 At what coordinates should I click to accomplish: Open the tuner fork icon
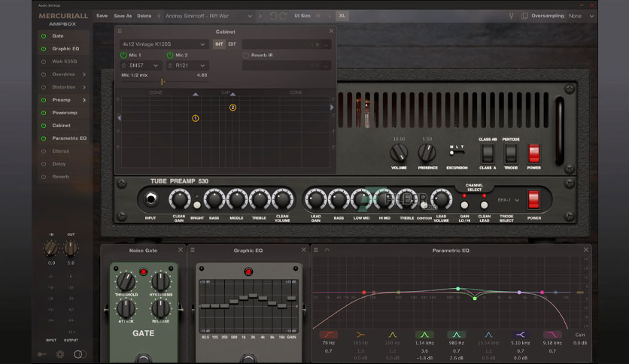[x=511, y=16]
